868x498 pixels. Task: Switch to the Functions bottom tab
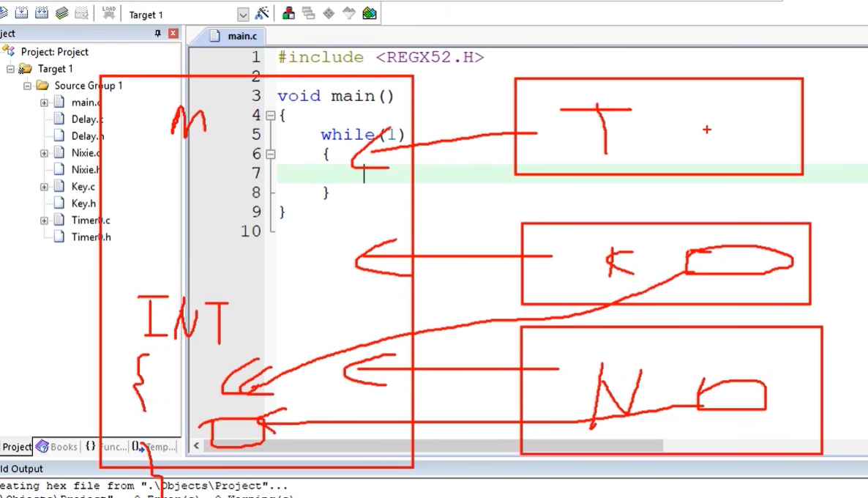(105, 447)
